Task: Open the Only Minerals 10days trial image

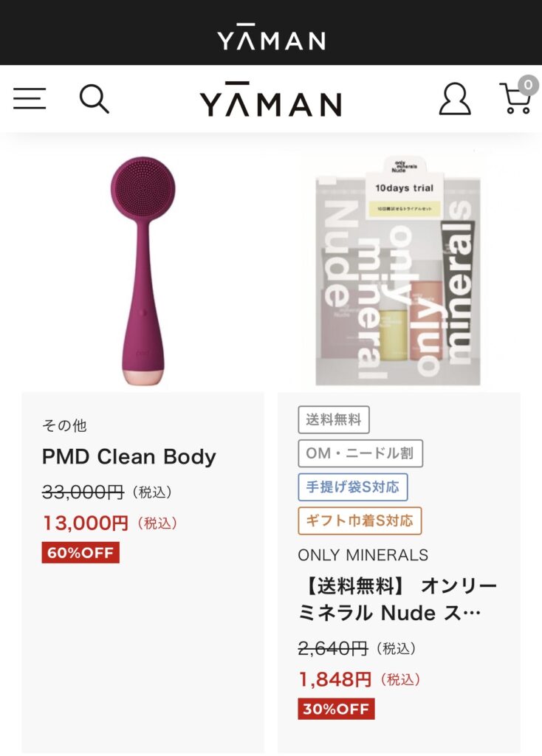Action: point(398,270)
